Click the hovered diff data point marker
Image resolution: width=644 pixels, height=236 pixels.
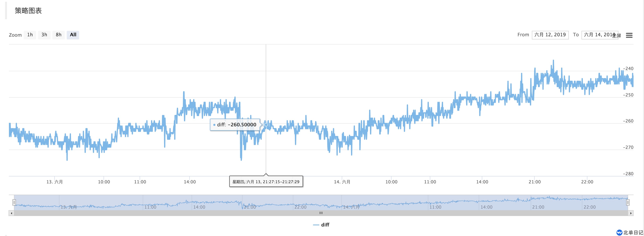coord(266,124)
